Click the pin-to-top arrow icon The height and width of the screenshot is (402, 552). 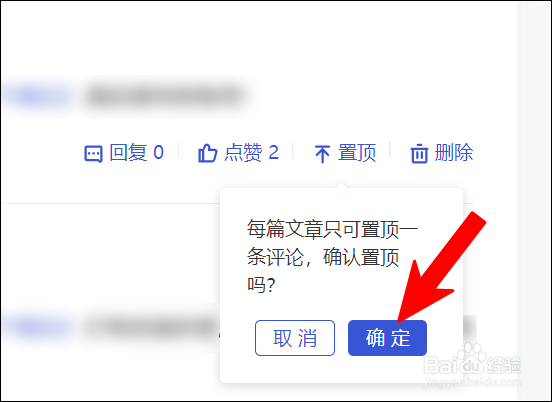pyautogui.click(x=322, y=154)
